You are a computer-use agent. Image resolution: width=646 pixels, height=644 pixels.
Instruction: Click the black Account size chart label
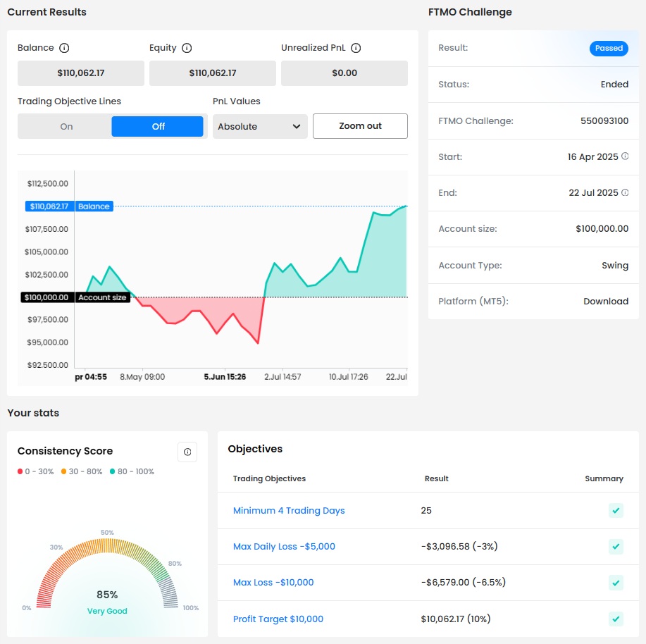[x=103, y=297]
